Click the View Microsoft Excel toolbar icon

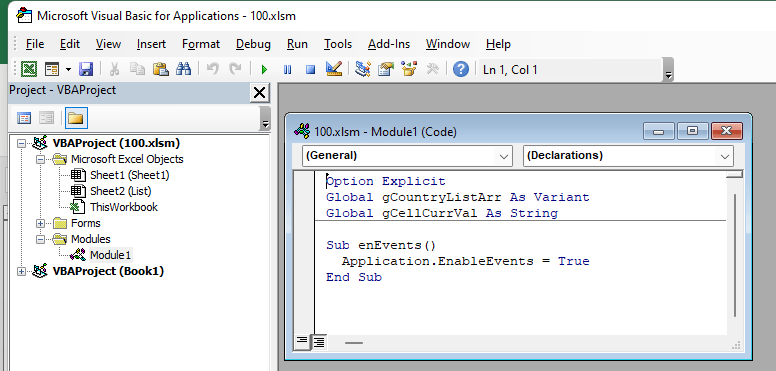pos(29,69)
